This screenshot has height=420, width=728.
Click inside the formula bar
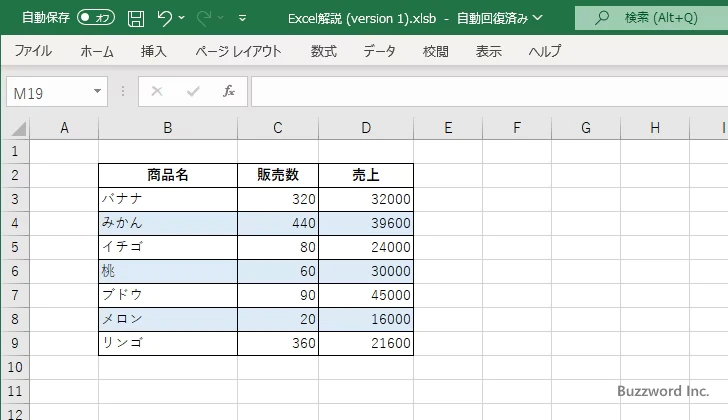pyautogui.click(x=489, y=91)
